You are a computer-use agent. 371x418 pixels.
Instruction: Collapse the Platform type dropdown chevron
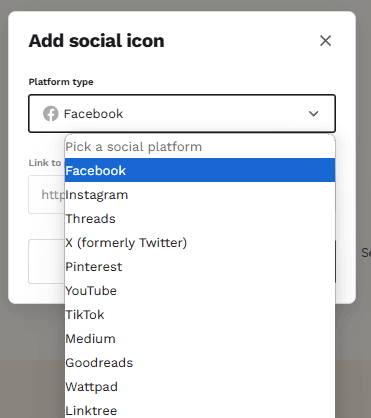313,114
